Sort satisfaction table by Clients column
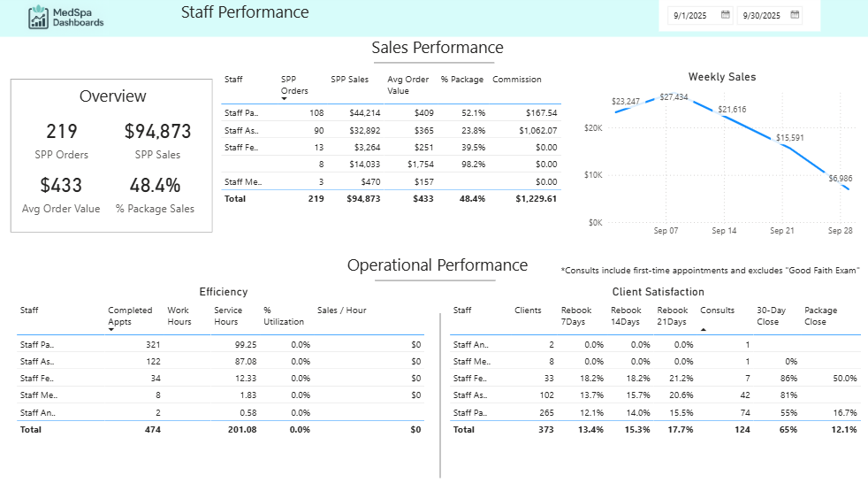This screenshot has height=483, width=868. (529, 310)
